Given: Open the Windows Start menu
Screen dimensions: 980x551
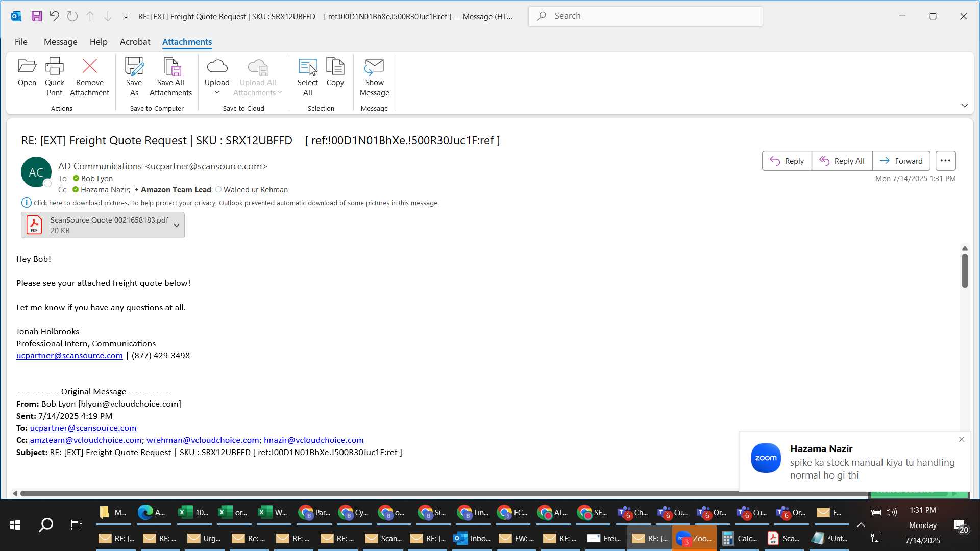Looking at the screenshot, I should (x=15, y=524).
